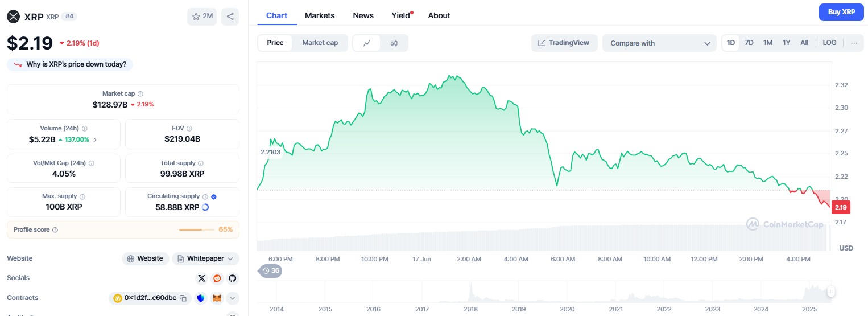Image resolution: width=868 pixels, height=316 pixels.
Task: Add XRP to watchlist with star button
Action: tap(202, 17)
